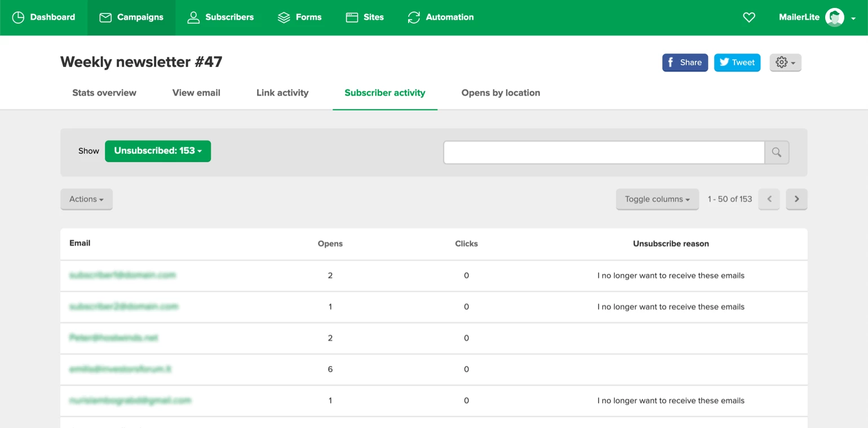Switch to the Link activity tab
Image resolution: width=868 pixels, height=428 pixels.
[x=282, y=93]
